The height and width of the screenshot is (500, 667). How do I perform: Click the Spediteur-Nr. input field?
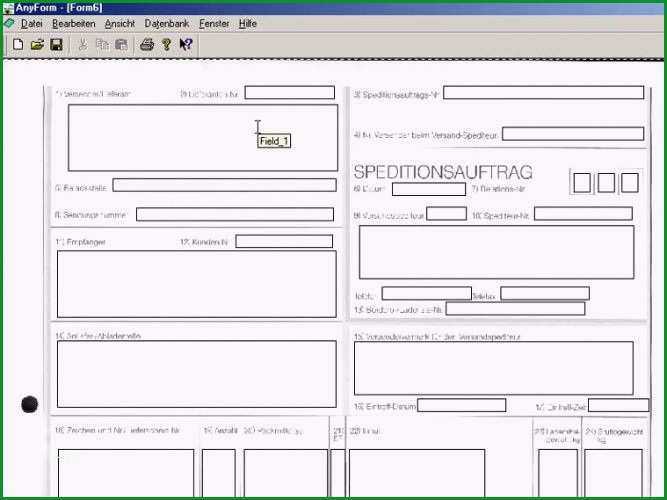coord(583,214)
